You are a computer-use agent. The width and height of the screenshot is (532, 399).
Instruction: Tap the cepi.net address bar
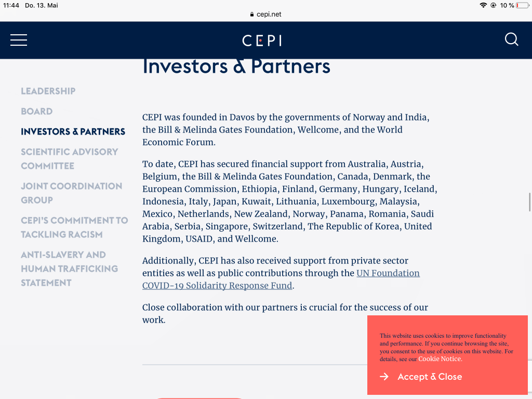(266, 15)
